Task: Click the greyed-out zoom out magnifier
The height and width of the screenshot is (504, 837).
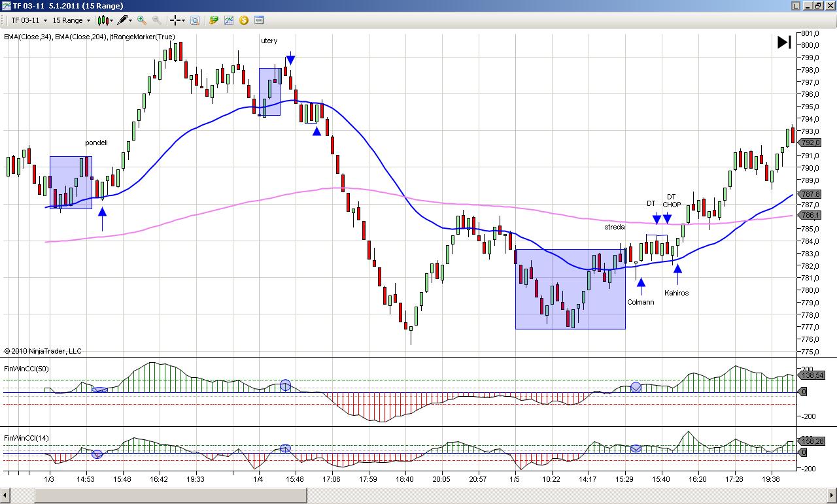Action: pyautogui.click(x=157, y=20)
